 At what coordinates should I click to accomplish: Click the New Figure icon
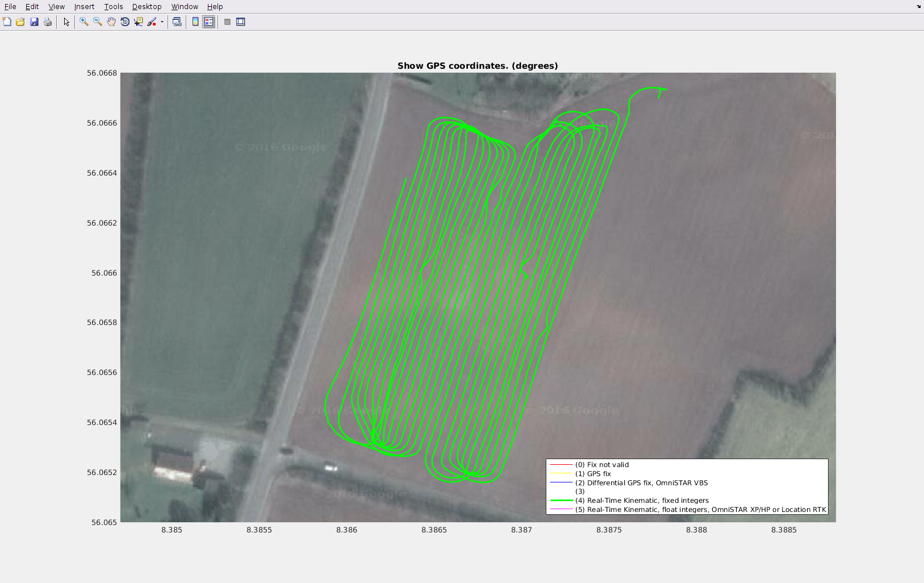(x=7, y=22)
